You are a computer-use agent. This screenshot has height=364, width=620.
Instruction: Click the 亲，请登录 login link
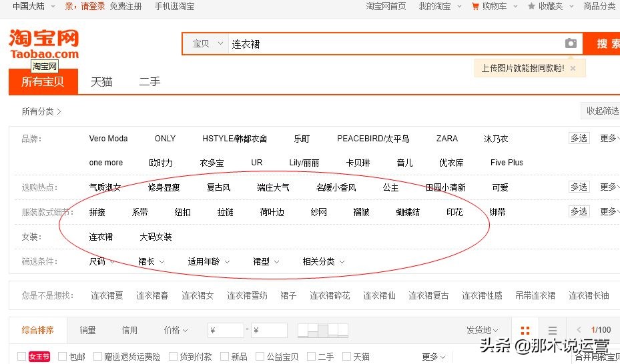(x=85, y=6)
